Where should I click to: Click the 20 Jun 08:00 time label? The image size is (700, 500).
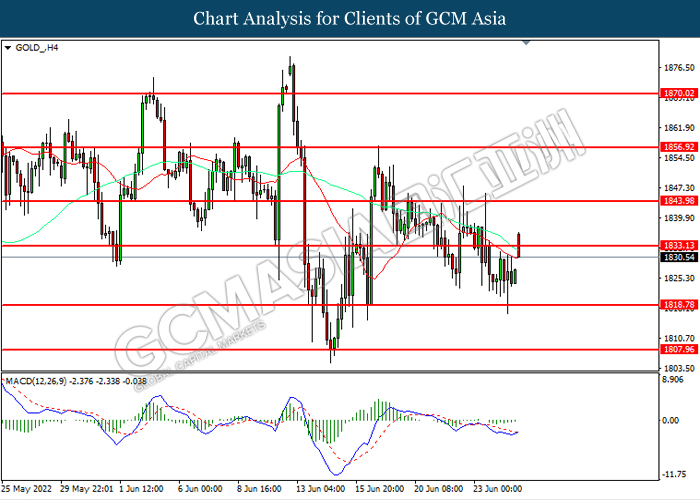pyautogui.click(x=438, y=489)
